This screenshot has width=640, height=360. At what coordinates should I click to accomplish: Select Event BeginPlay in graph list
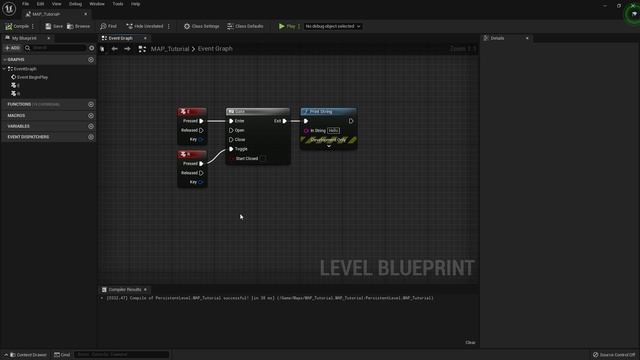coord(29,77)
